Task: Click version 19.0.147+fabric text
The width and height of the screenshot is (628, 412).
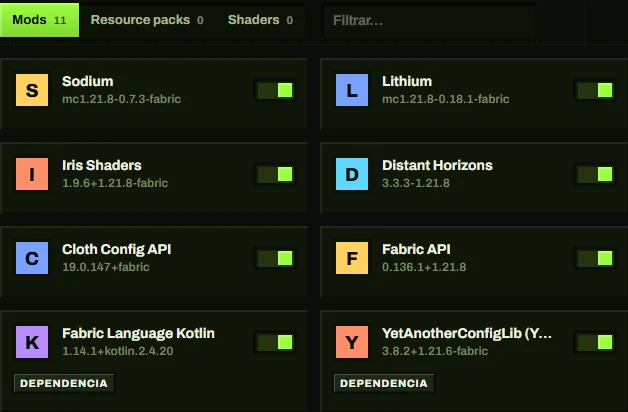Action: 106,267
